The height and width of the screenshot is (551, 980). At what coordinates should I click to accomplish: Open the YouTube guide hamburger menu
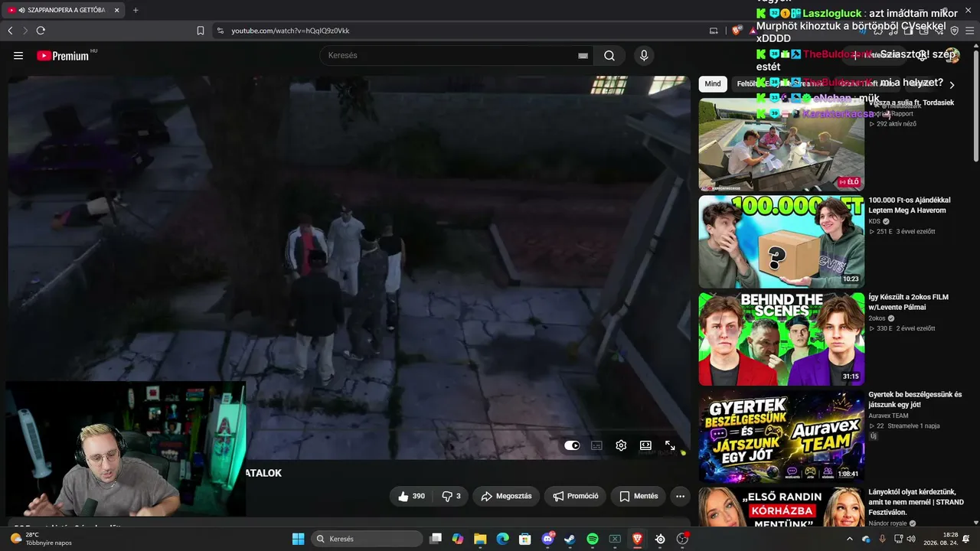(x=18, y=55)
